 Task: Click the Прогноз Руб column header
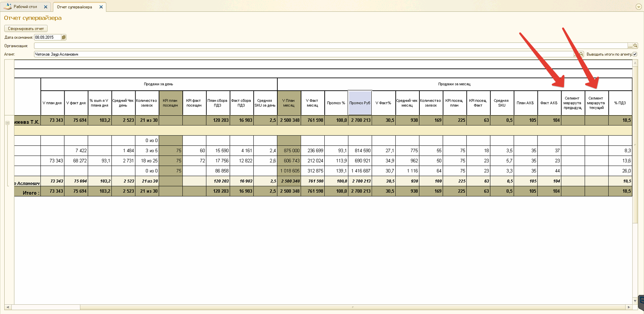pos(359,103)
